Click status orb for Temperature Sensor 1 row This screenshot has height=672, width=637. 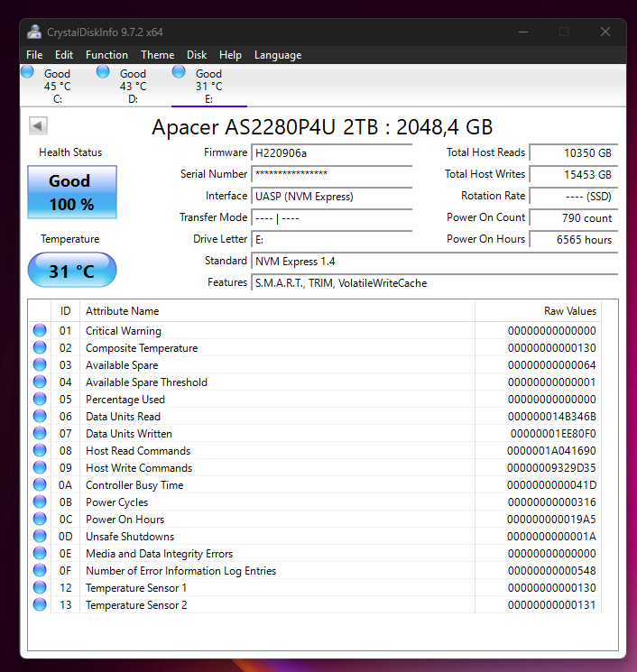40,587
